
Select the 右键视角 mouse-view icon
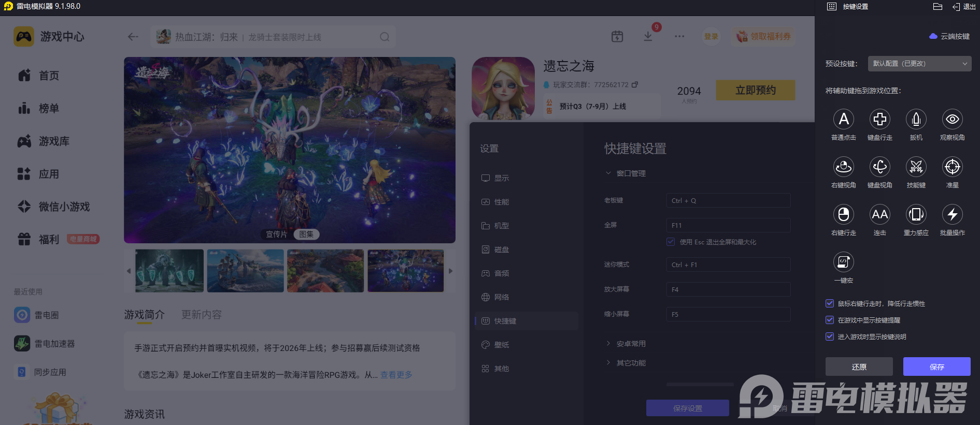point(843,167)
